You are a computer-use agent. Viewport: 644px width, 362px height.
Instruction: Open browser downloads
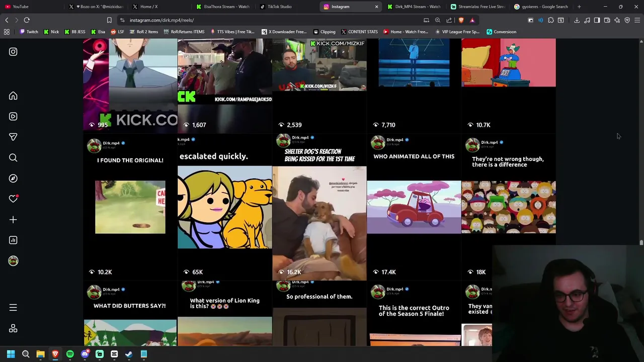(577, 20)
